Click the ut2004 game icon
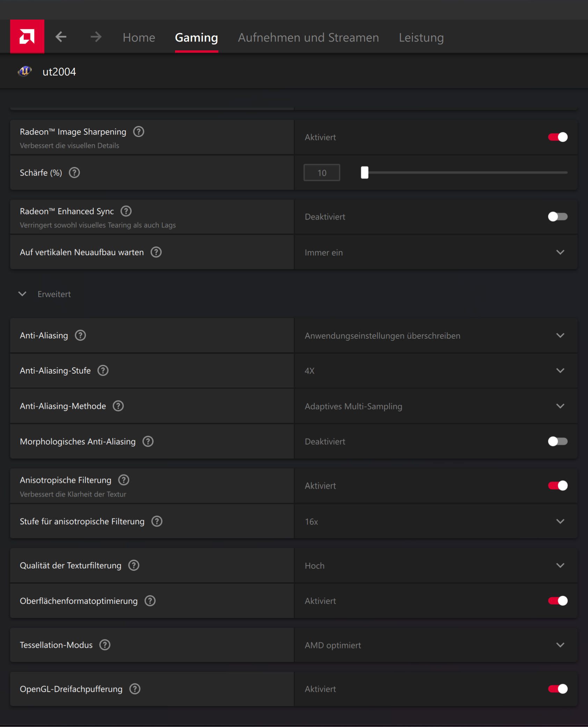 (x=24, y=71)
